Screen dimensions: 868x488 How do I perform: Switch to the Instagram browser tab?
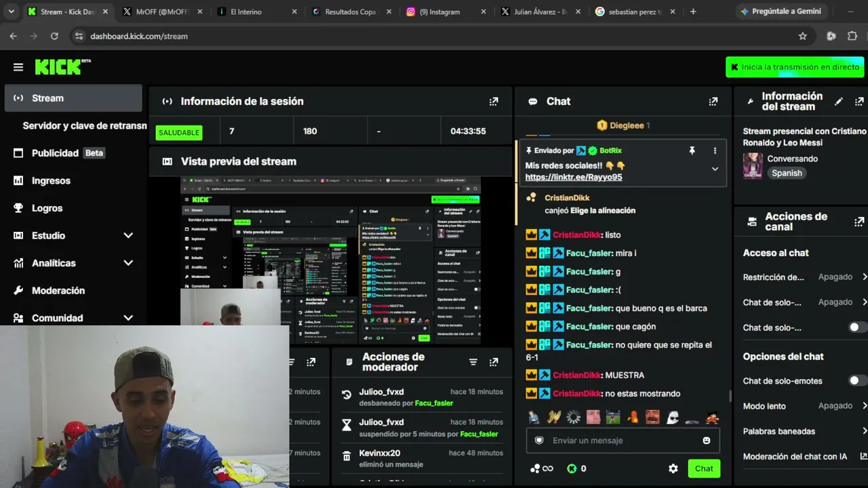click(x=446, y=12)
